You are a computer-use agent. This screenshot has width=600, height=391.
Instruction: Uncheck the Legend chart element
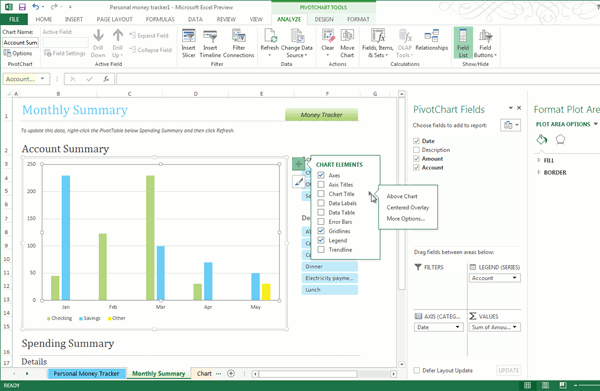(321, 240)
